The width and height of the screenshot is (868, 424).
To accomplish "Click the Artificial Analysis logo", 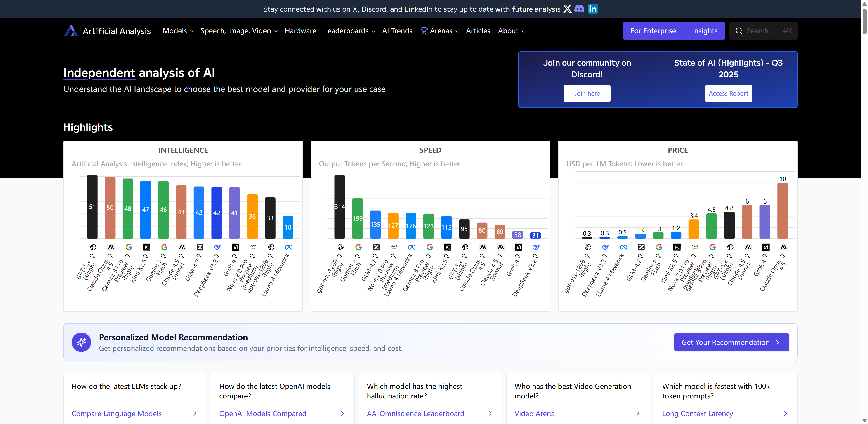I will [x=71, y=31].
